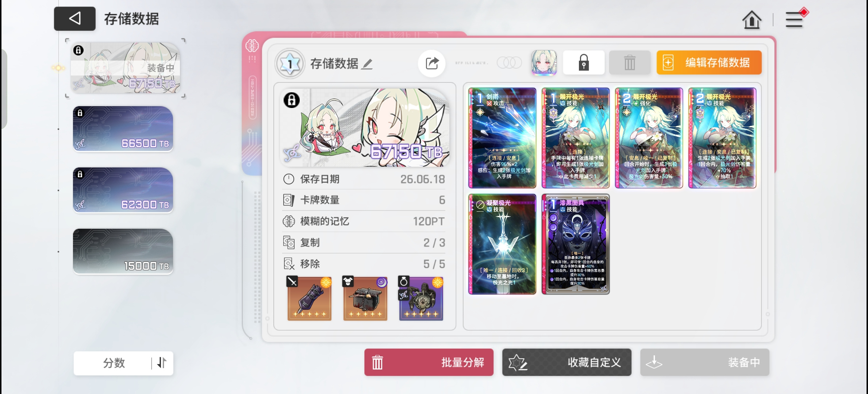Click batch dismantle button
Viewport: 868px width, 394px height.
coord(429,362)
